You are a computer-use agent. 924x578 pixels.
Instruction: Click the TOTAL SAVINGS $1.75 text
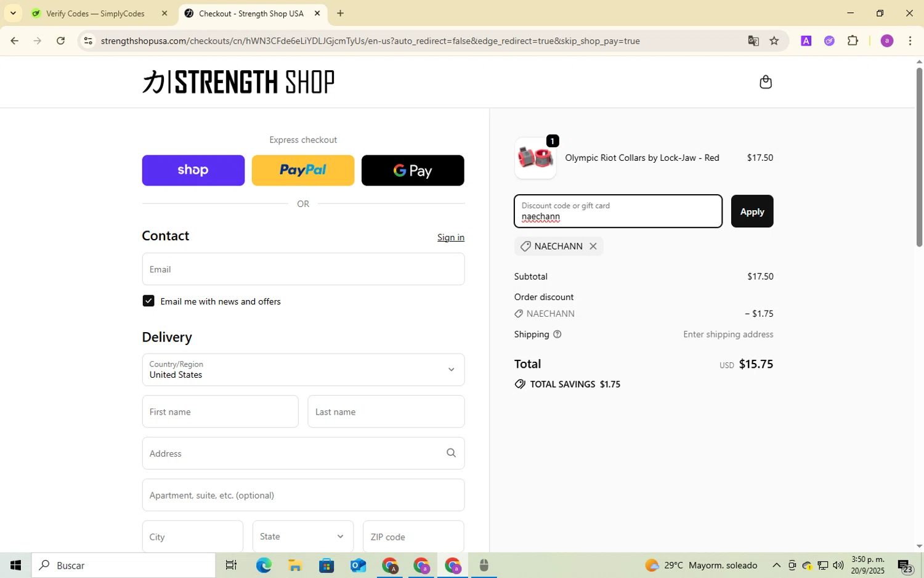coord(575,384)
